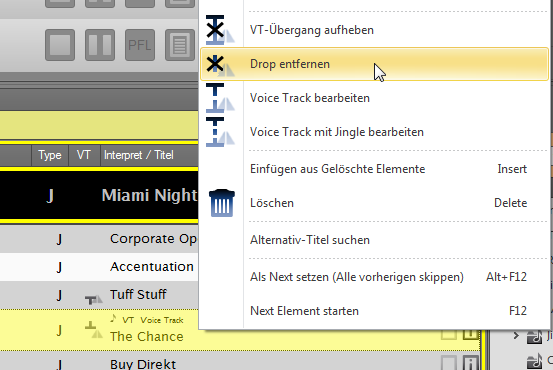Click the pause button in the player

pos(100,45)
